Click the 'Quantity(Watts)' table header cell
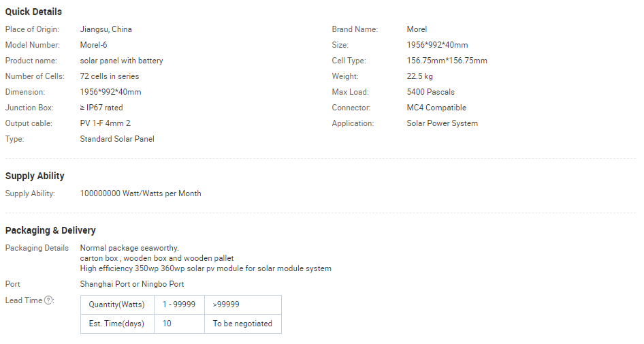644x344 pixels. click(x=116, y=304)
